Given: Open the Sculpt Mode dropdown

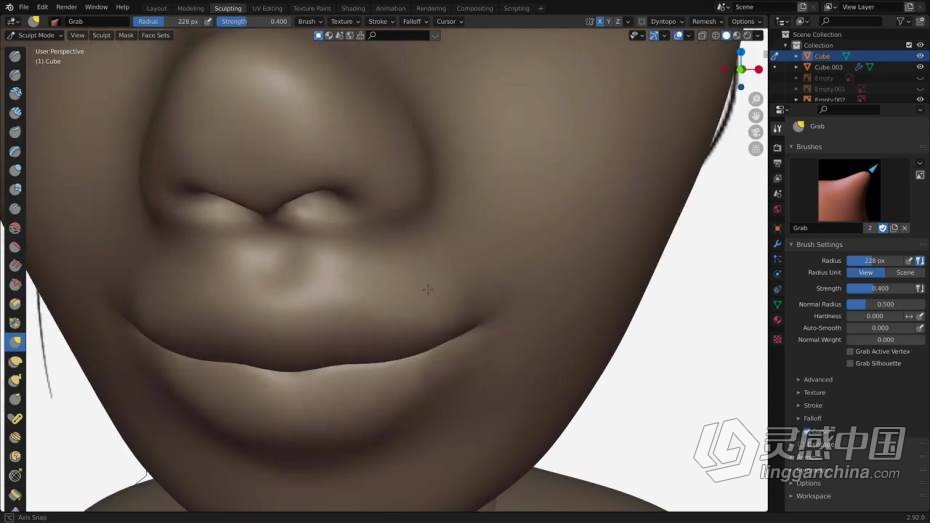Looking at the screenshot, I should (34, 36).
